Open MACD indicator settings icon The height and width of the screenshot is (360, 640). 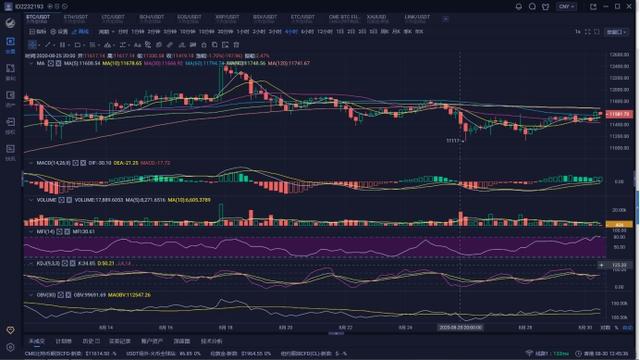point(76,163)
